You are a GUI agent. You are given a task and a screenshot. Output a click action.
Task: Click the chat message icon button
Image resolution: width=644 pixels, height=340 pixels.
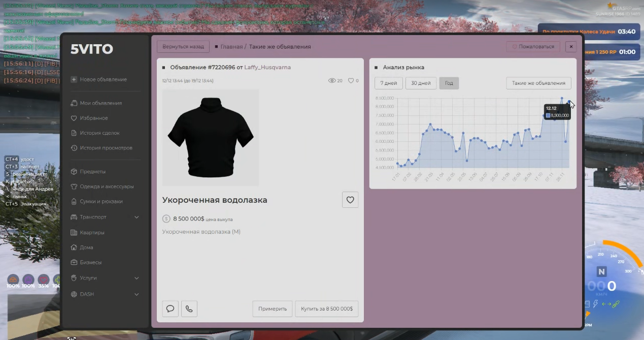[x=171, y=308]
